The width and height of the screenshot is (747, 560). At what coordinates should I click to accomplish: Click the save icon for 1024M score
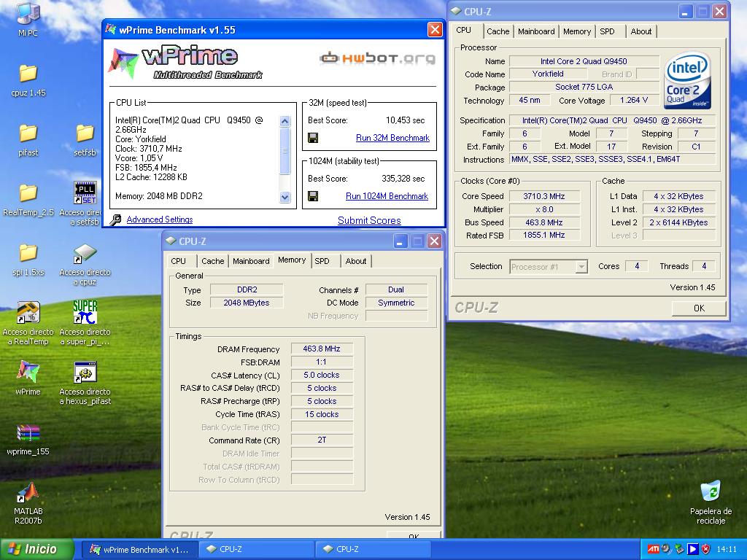(313, 196)
